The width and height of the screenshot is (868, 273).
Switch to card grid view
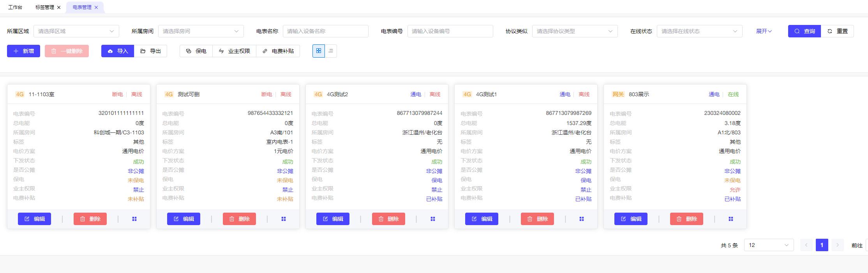pos(319,51)
